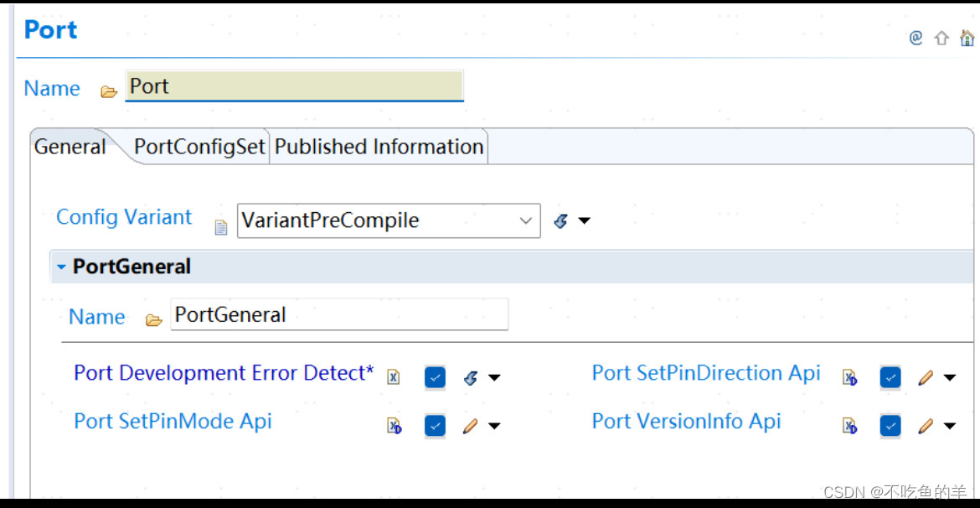The height and width of the screenshot is (508, 980).
Task: Open dropdown arrow next to Port VersionInfo pencil
Action: pyautogui.click(x=949, y=426)
